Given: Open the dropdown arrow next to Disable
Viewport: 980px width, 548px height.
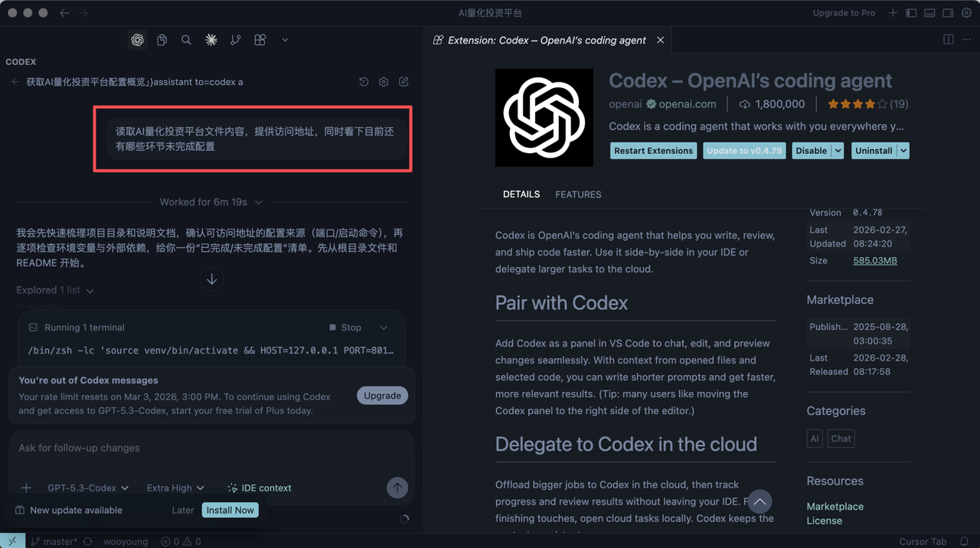Looking at the screenshot, I should click(838, 151).
